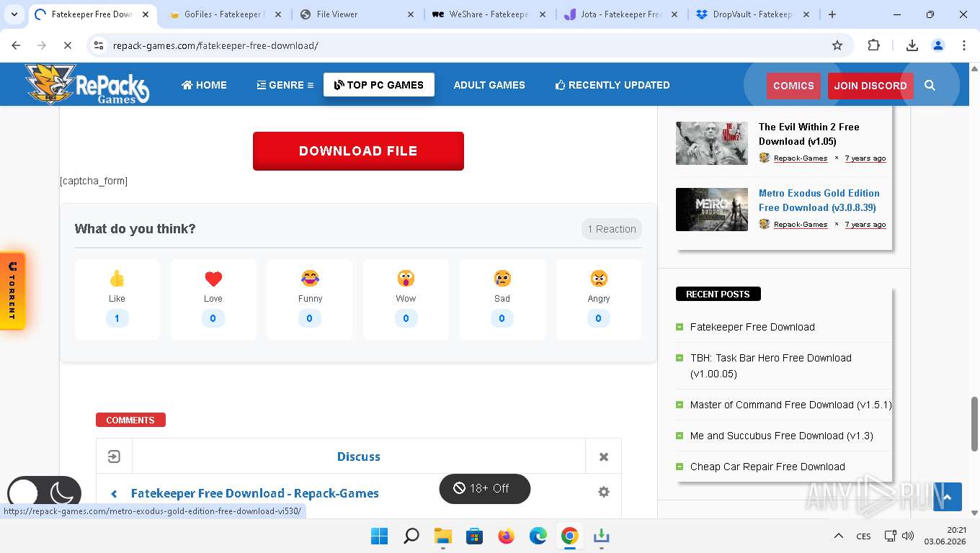Open the tab search dropdown arrow
This screenshot has height=553, width=980.
(14, 14)
